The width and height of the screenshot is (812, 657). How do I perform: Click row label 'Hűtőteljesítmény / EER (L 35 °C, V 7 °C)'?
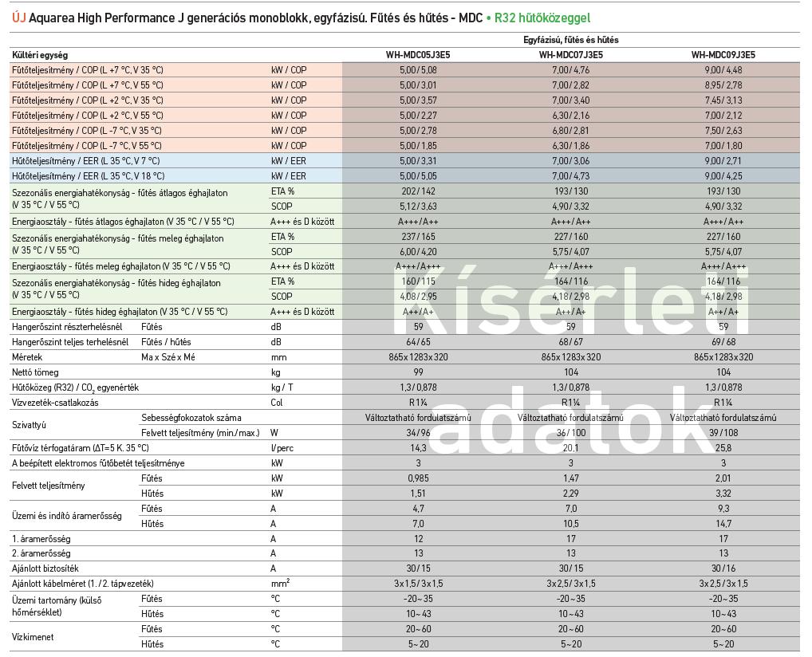pyautogui.click(x=86, y=161)
